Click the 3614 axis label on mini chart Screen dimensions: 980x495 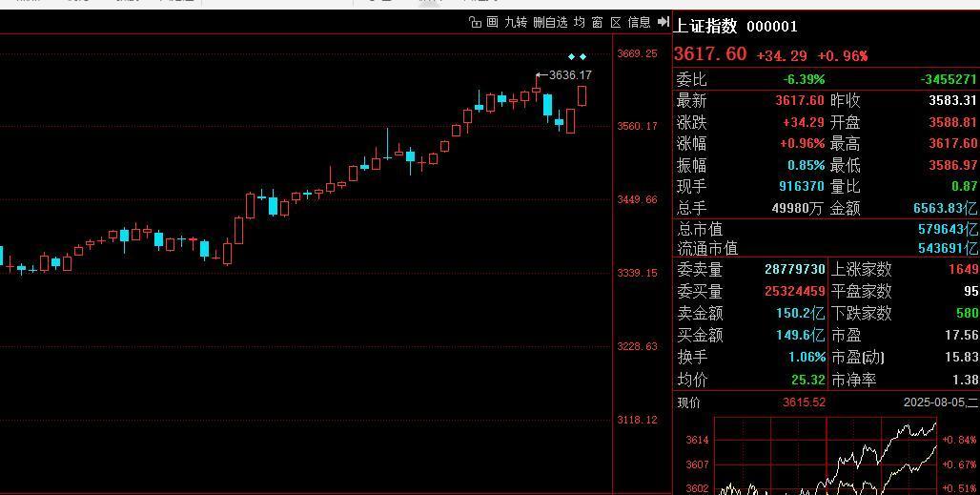click(x=698, y=440)
